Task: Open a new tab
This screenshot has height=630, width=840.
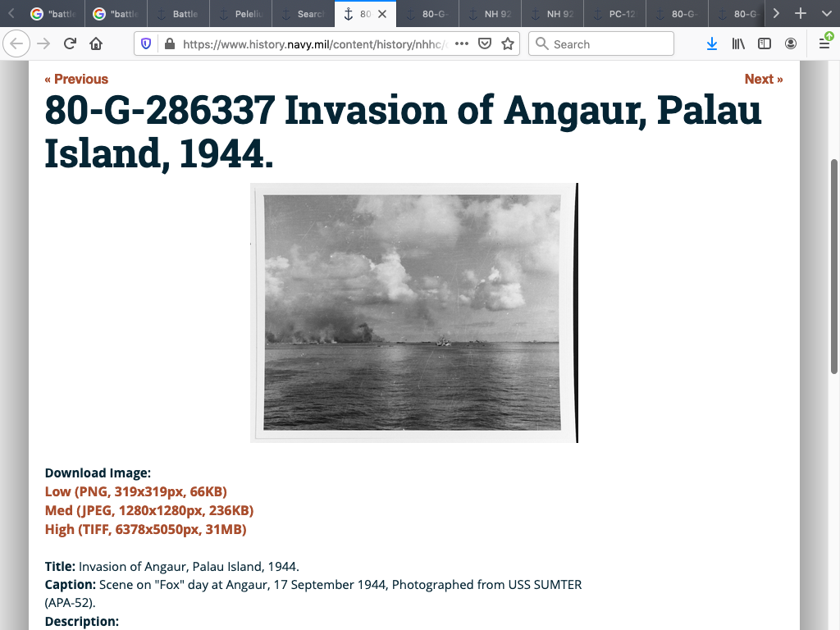Action: pyautogui.click(x=801, y=14)
